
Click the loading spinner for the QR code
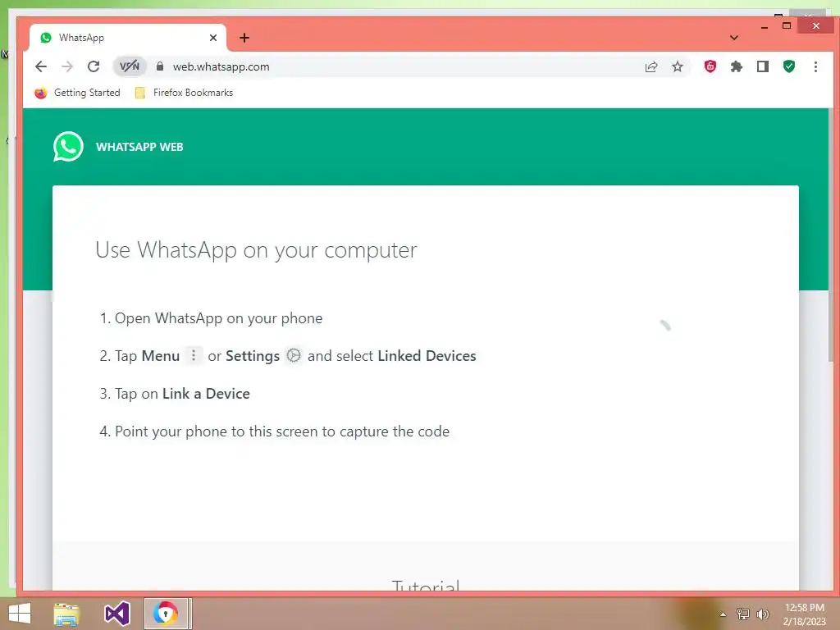(664, 326)
